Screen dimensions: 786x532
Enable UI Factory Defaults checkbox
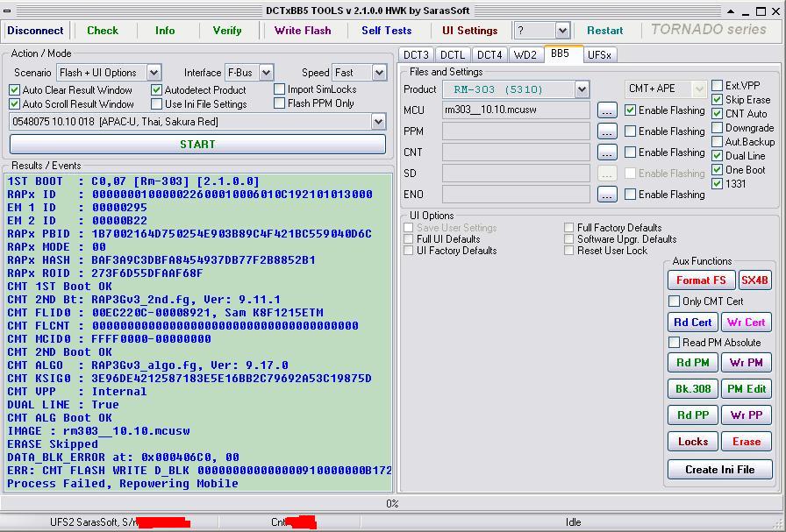[x=409, y=251]
